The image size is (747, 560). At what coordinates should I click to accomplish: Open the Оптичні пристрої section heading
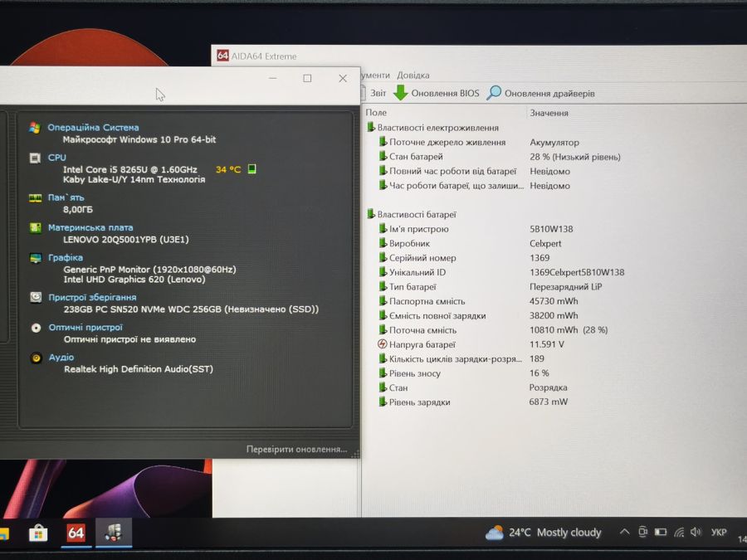coord(85,327)
